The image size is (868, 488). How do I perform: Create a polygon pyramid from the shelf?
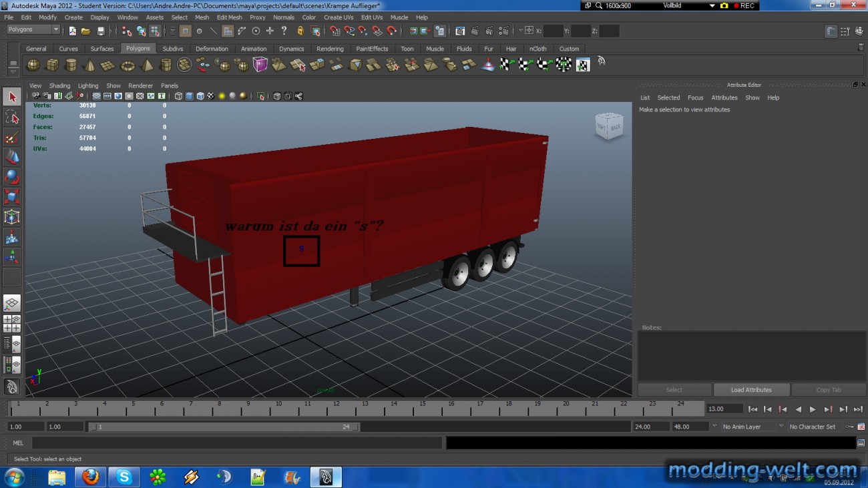pyautogui.click(x=147, y=65)
